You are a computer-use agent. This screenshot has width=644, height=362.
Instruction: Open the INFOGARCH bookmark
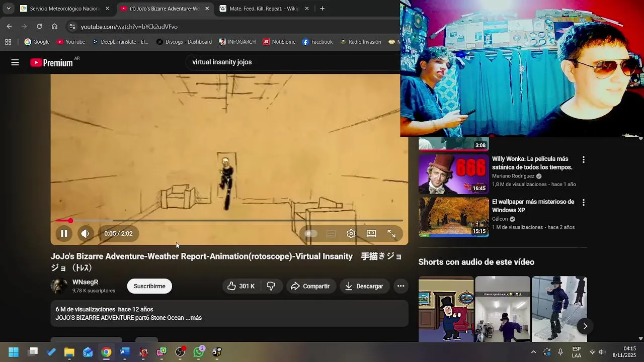(x=237, y=42)
